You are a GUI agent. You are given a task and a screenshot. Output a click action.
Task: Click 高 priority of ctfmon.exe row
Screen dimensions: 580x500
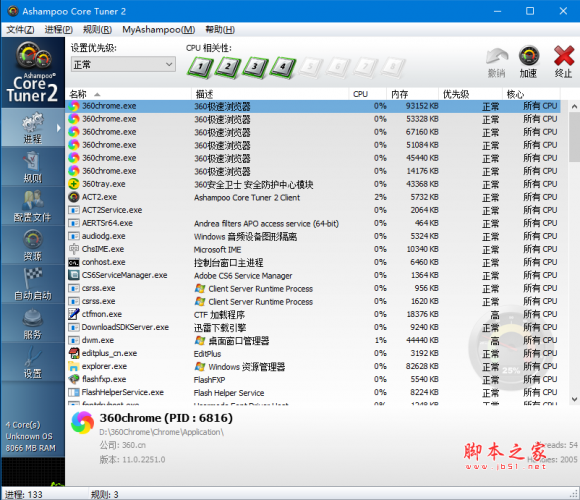(x=495, y=315)
